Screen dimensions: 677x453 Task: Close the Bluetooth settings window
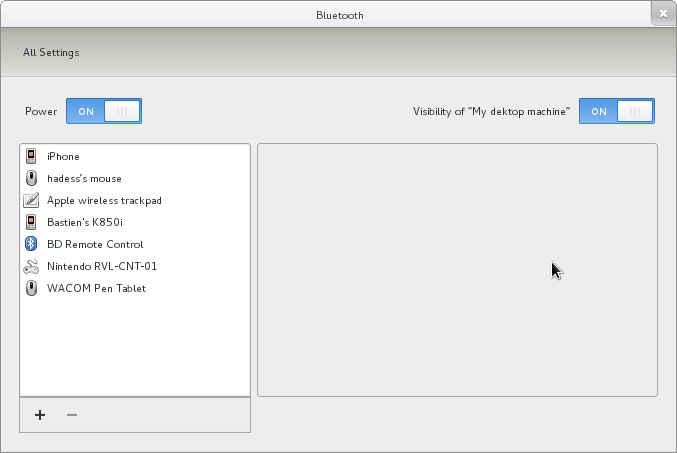click(664, 14)
